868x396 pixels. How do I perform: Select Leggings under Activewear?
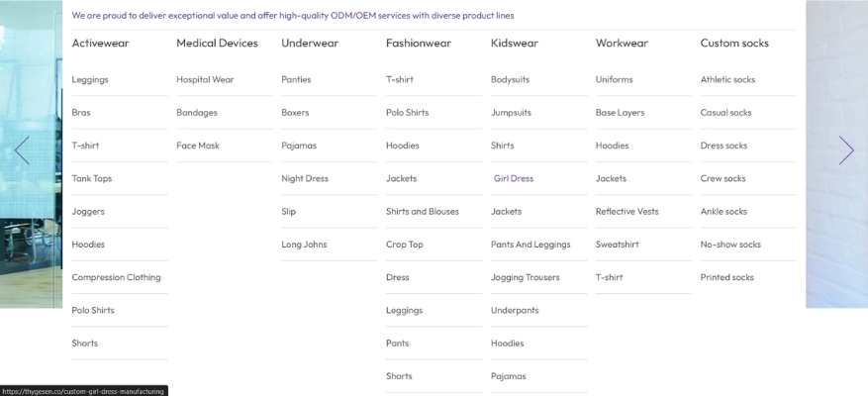90,79
